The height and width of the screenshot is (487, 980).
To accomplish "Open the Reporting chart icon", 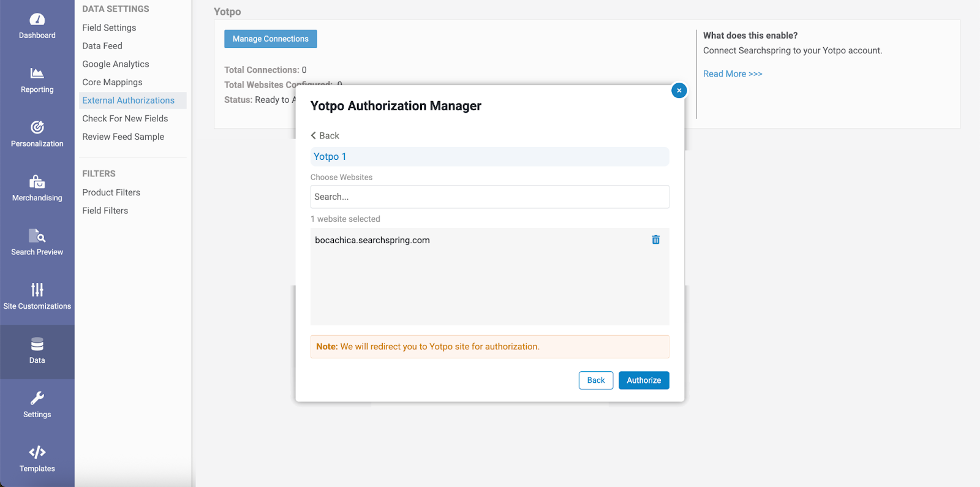I will point(37,74).
